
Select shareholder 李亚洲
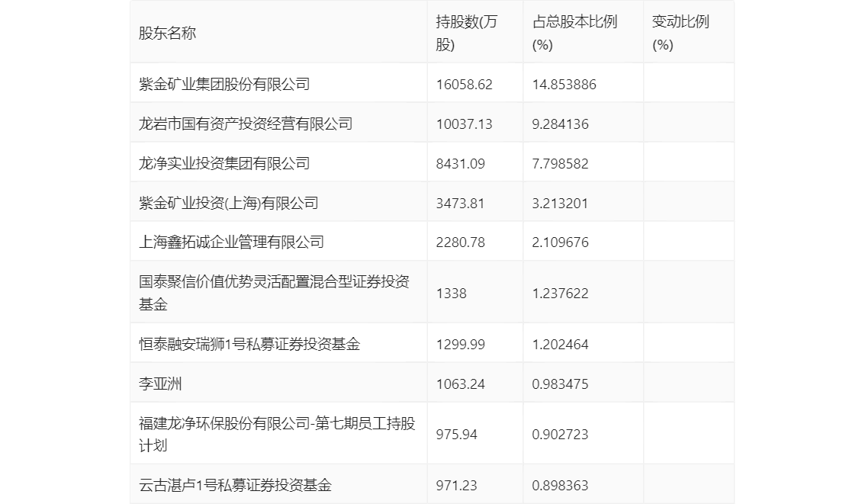click(x=160, y=384)
